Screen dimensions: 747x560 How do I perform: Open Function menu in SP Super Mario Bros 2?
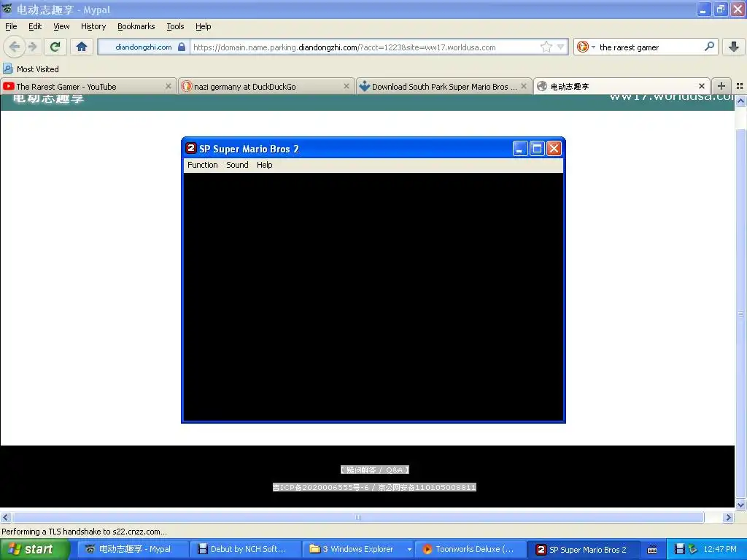[203, 165]
